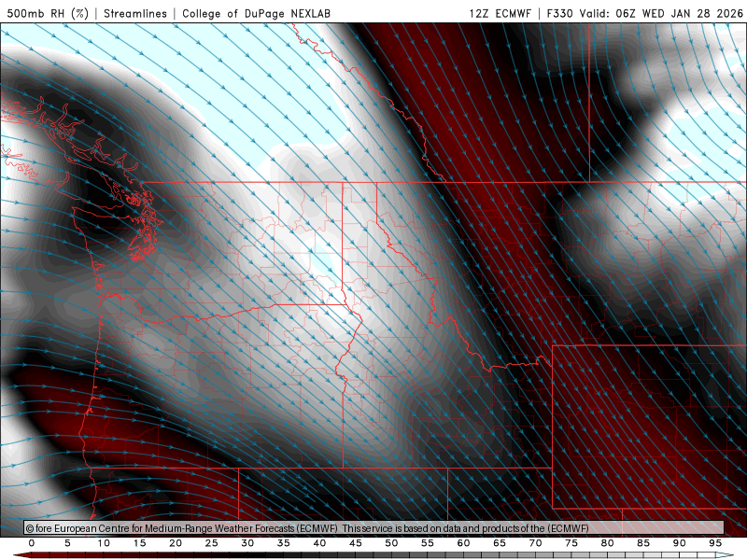Select the 'Streamlines' label in header
Screen dimensions: 747x560
pos(135,13)
